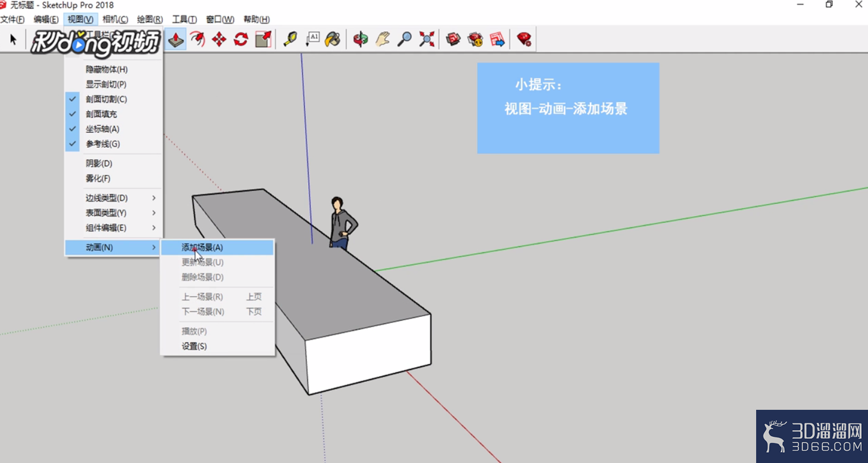868x463 pixels.
Task: Open the Extension Manager ruby icon
Action: [x=524, y=39]
